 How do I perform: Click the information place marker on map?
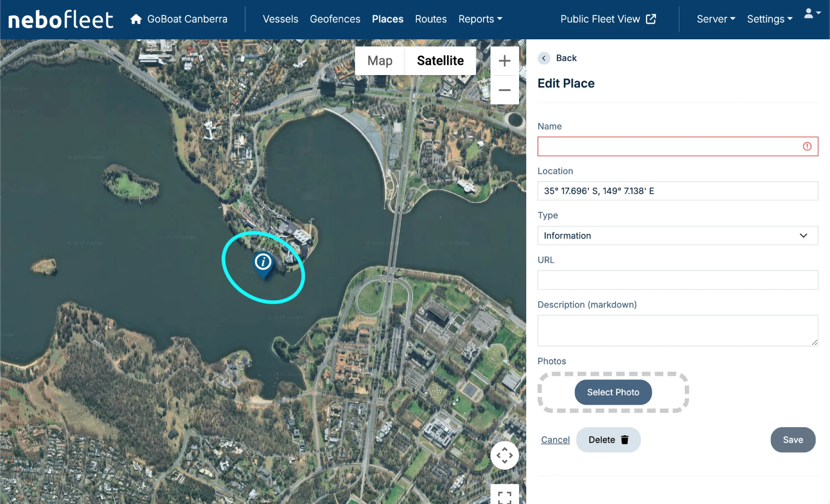pyautogui.click(x=263, y=263)
